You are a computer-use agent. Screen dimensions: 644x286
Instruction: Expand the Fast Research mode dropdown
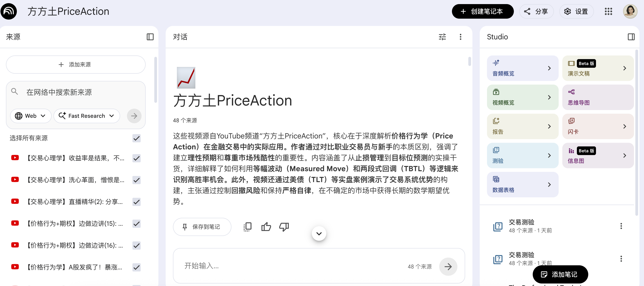tap(86, 116)
